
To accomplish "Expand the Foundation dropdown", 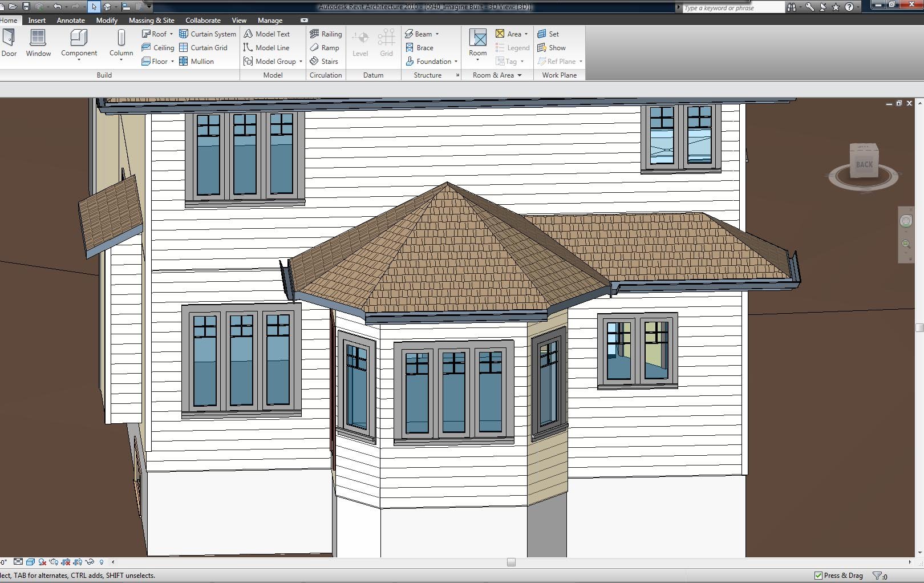I will coord(456,62).
